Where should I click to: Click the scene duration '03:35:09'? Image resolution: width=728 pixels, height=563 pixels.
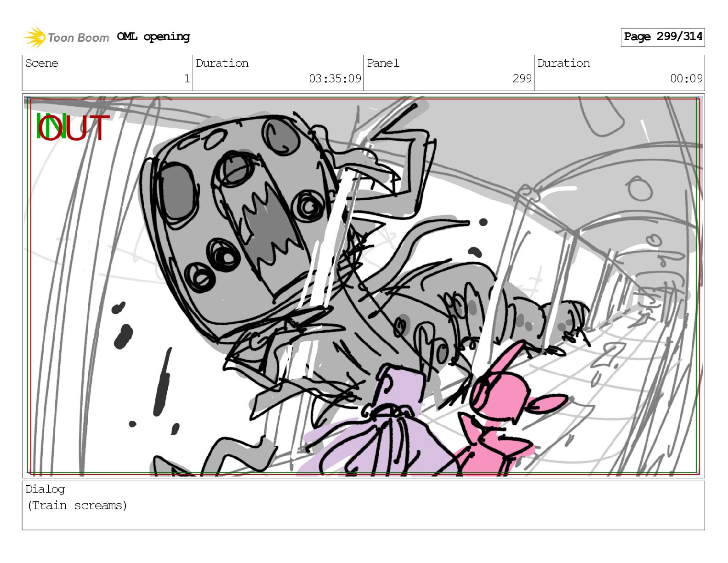click(x=335, y=79)
